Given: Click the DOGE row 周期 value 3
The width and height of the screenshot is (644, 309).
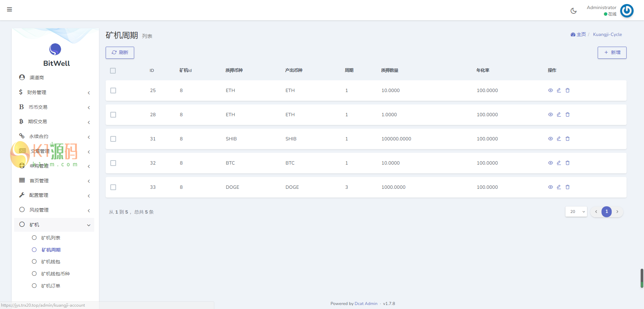Looking at the screenshot, I should tap(346, 187).
